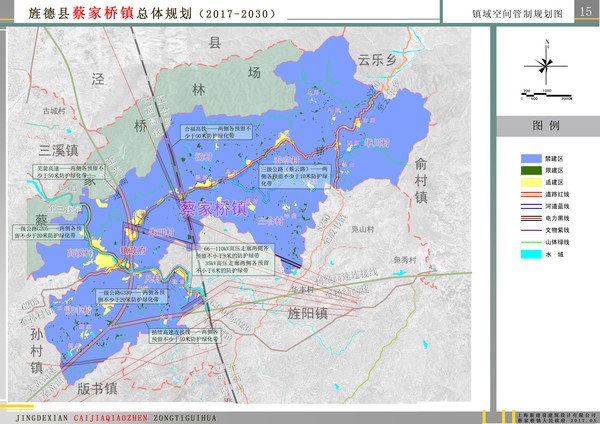This screenshot has height=424, width=600.
Task: Click the 禁建区 legend text
Action: tap(554, 158)
